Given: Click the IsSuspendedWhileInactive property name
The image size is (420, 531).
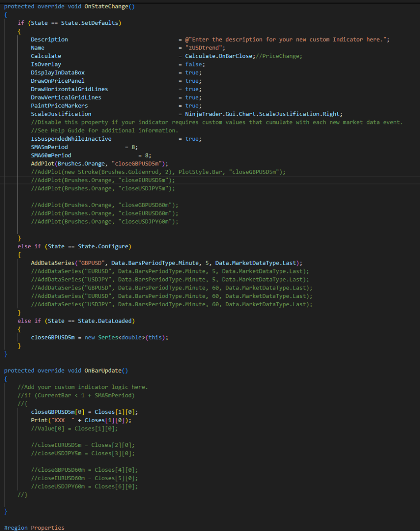Looking at the screenshot, I should coord(71,139).
